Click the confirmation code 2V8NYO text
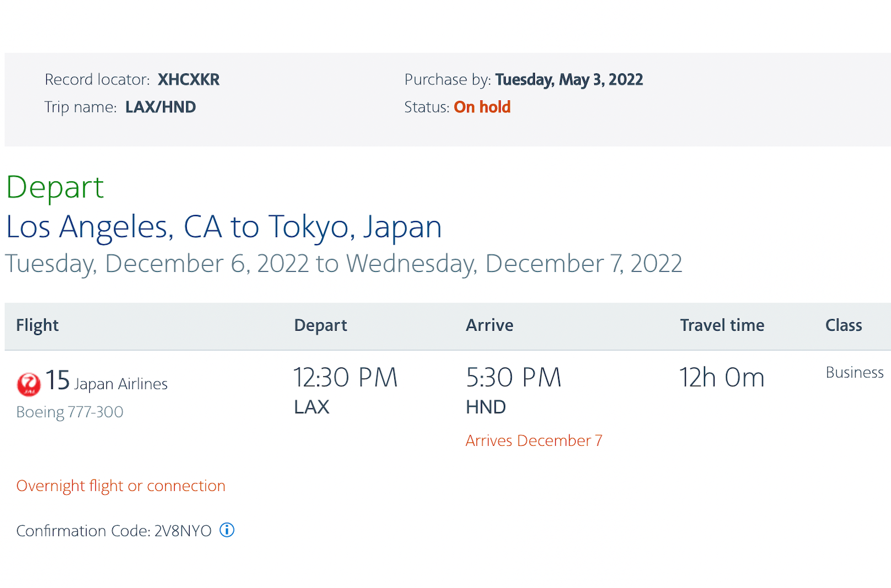This screenshot has height=588, width=891. pyautogui.click(x=183, y=531)
